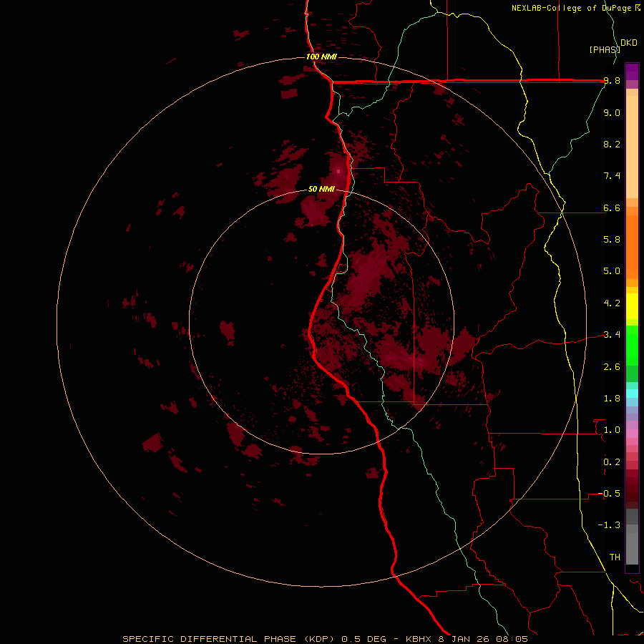Pick the pink color bar segment
This screenshot has width=644, height=644.
point(632,434)
